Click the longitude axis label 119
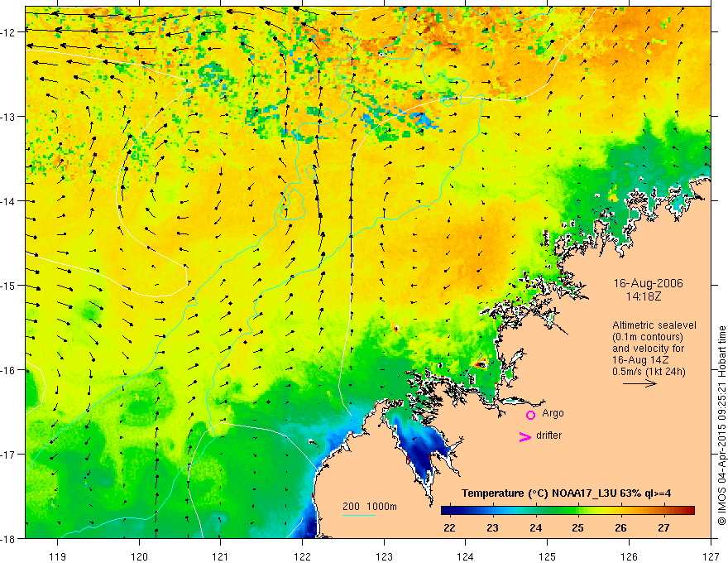The height and width of the screenshot is (563, 728). click(58, 556)
